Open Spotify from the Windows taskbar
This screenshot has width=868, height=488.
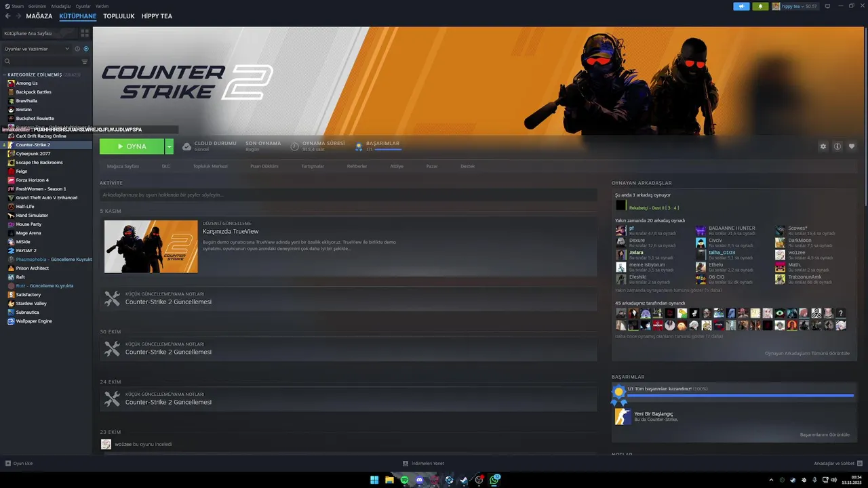pos(404,480)
